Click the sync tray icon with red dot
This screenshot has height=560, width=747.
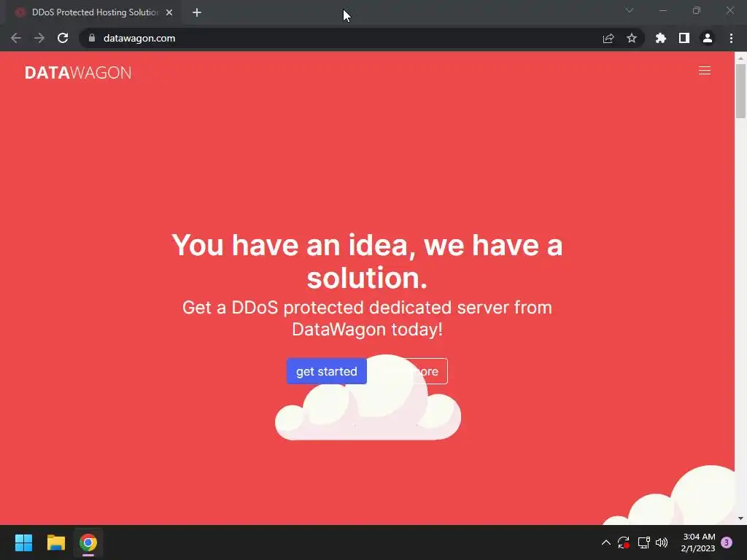pos(624,542)
